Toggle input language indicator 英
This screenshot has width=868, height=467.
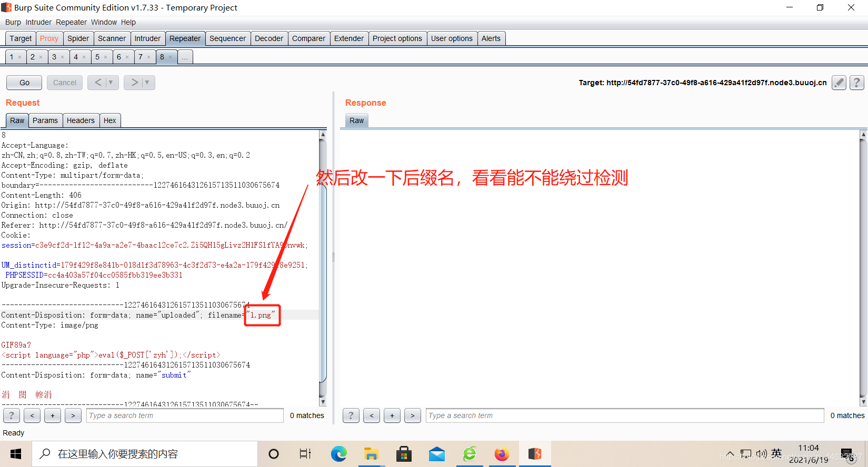point(776,453)
